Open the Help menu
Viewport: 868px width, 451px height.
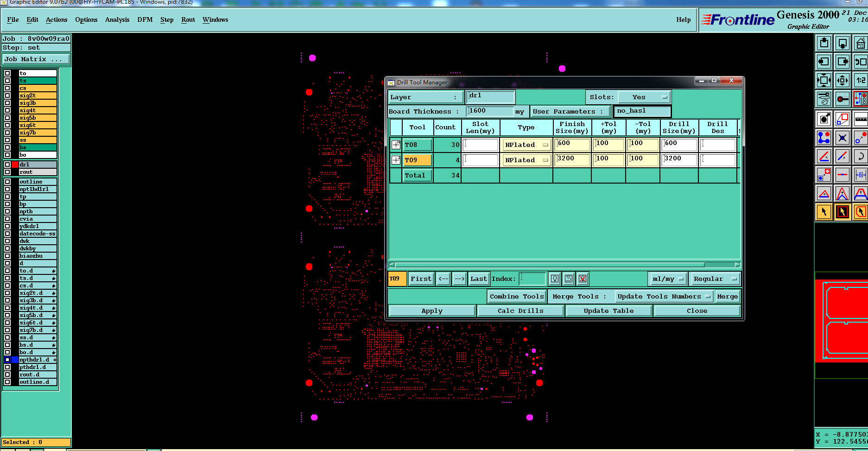683,19
